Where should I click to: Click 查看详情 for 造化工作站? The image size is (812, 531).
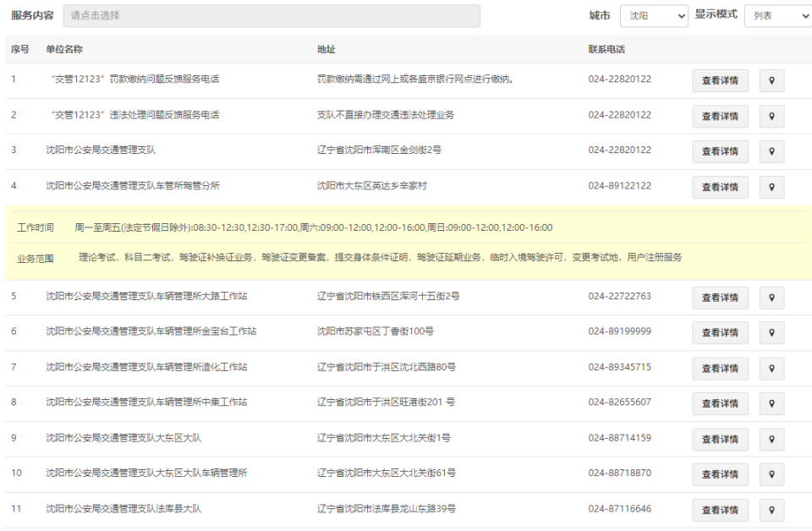click(721, 369)
